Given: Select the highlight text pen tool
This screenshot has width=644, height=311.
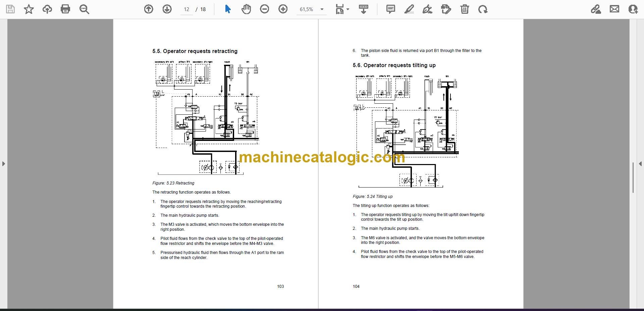Looking at the screenshot, I should click(x=409, y=9).
